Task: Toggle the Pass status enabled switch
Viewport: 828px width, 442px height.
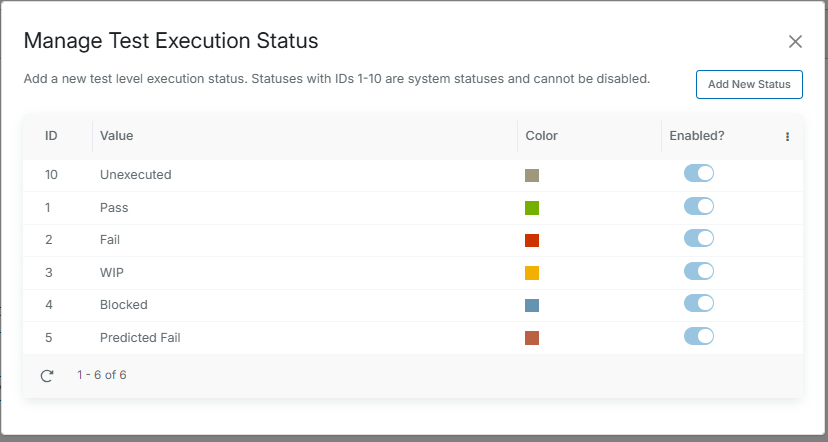Action: click(699, 206)
